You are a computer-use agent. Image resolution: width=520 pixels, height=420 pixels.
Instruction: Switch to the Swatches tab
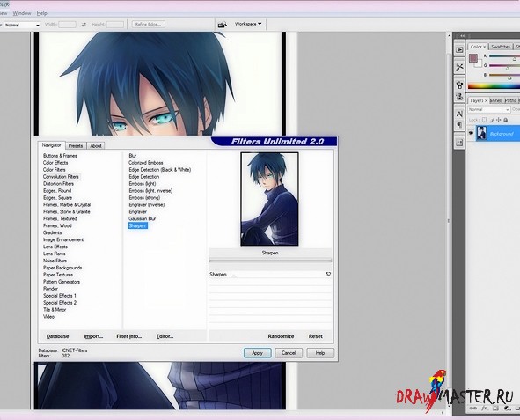click(501, 47)
